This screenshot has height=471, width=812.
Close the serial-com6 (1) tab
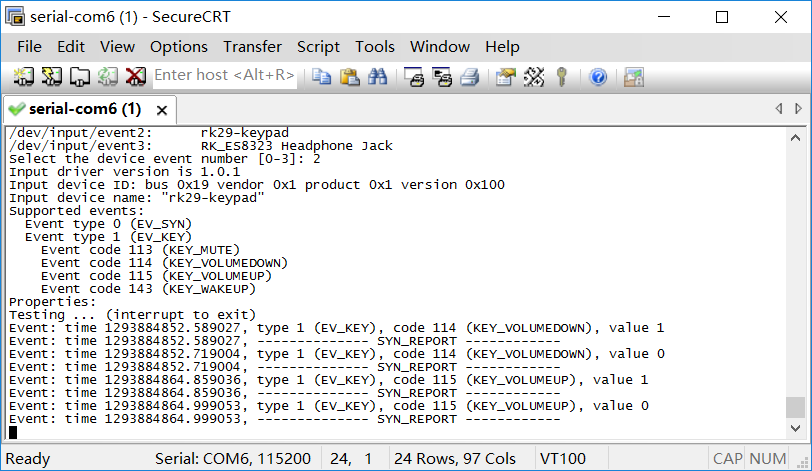pos(162,110)
